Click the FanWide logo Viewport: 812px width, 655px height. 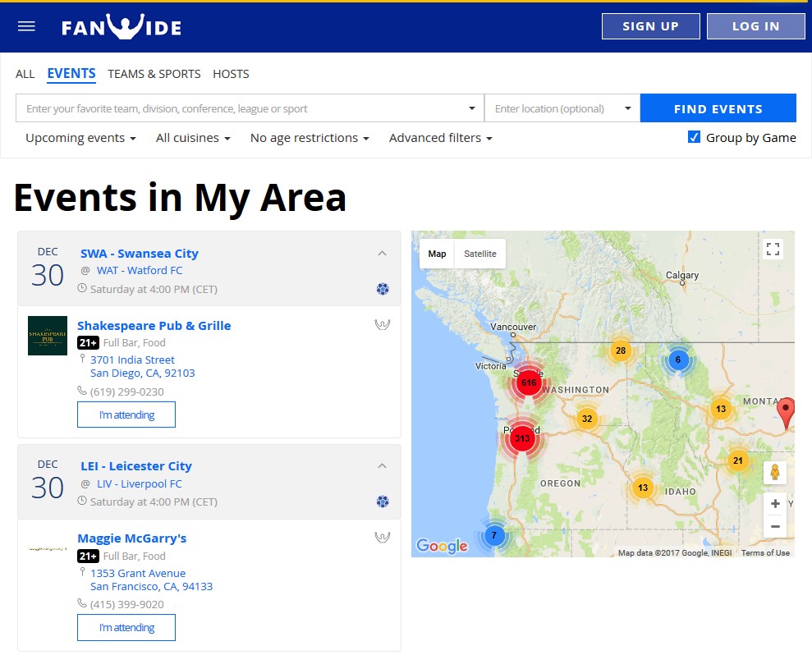tap(122, 26)
